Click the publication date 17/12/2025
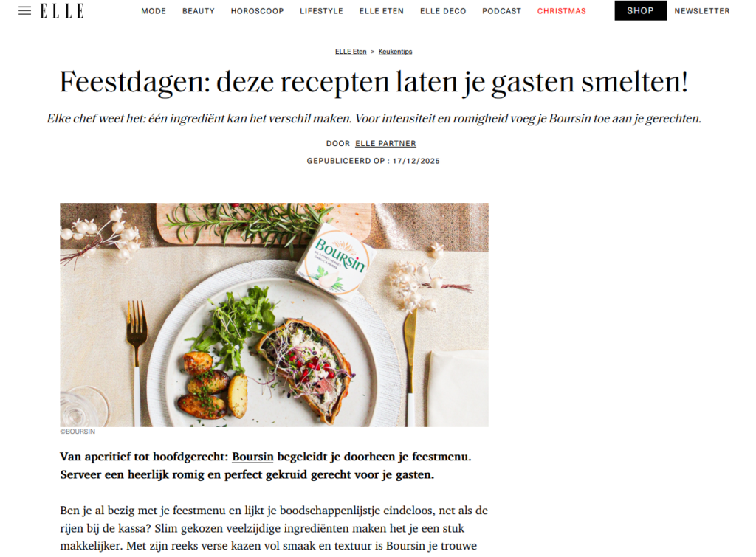Image resolution: width=756 pixels, height=557 pixels. [416, 161]
